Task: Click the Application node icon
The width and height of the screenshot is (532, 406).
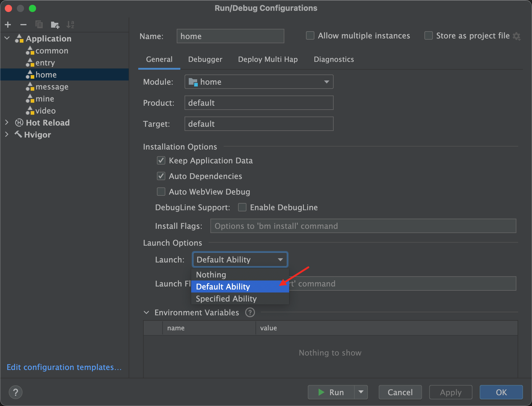Action: tap(19, 38)
